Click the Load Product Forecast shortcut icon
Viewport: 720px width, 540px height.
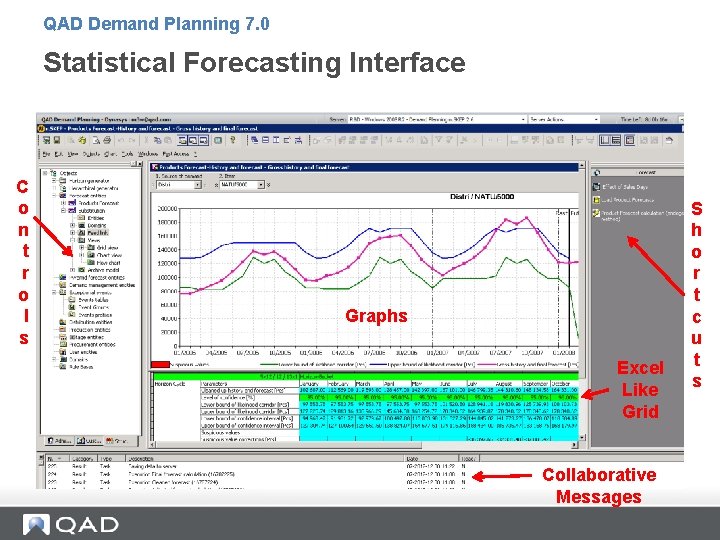(x=596, y=200)
